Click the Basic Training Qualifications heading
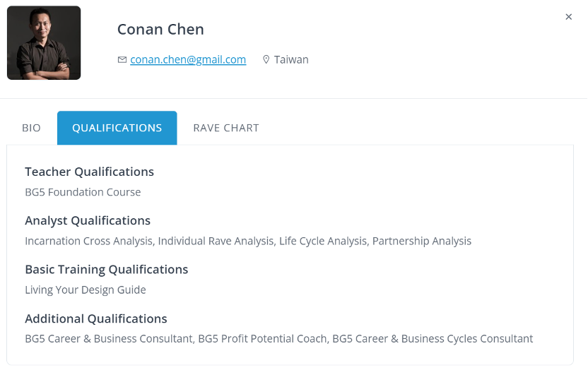 (x=107, y=270)
